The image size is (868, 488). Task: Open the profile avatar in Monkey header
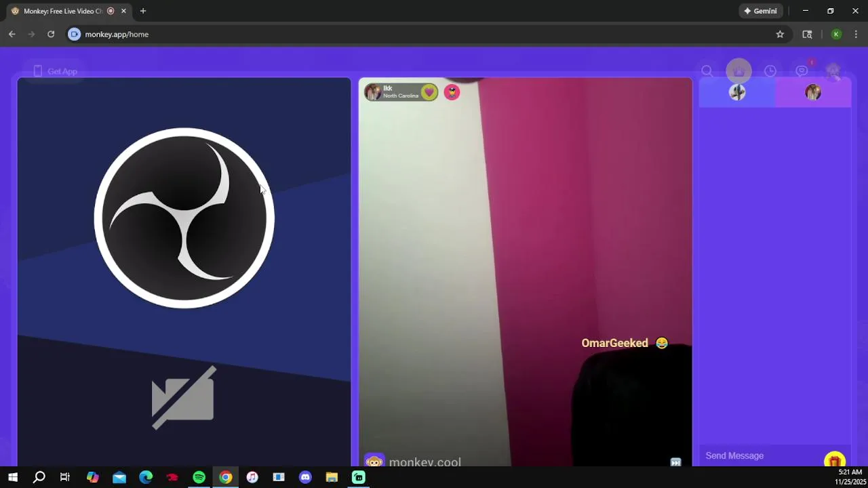pos(833,71)
